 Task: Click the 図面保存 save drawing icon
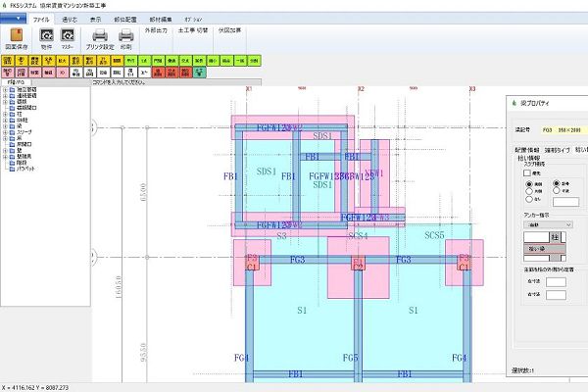[16, 35]
